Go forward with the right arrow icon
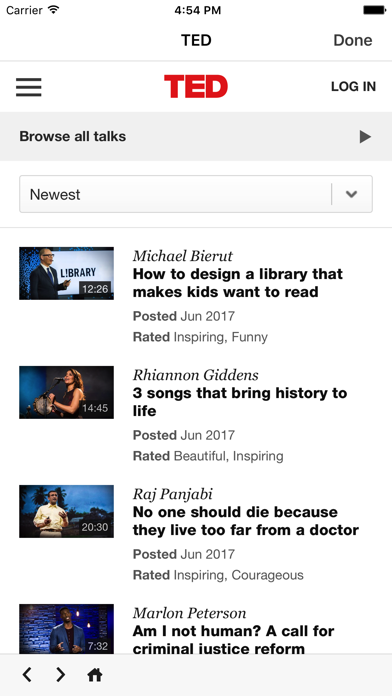 (x=60, y=675)
